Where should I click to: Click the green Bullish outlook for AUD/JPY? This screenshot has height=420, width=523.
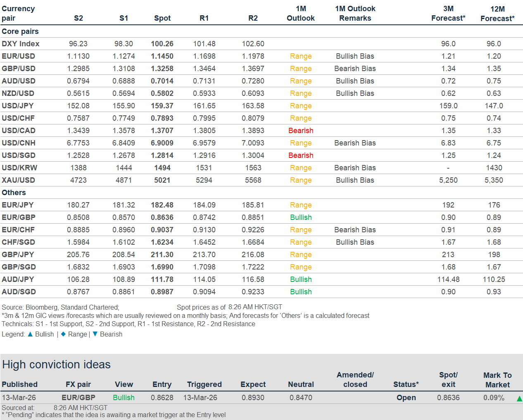point(300,279)
